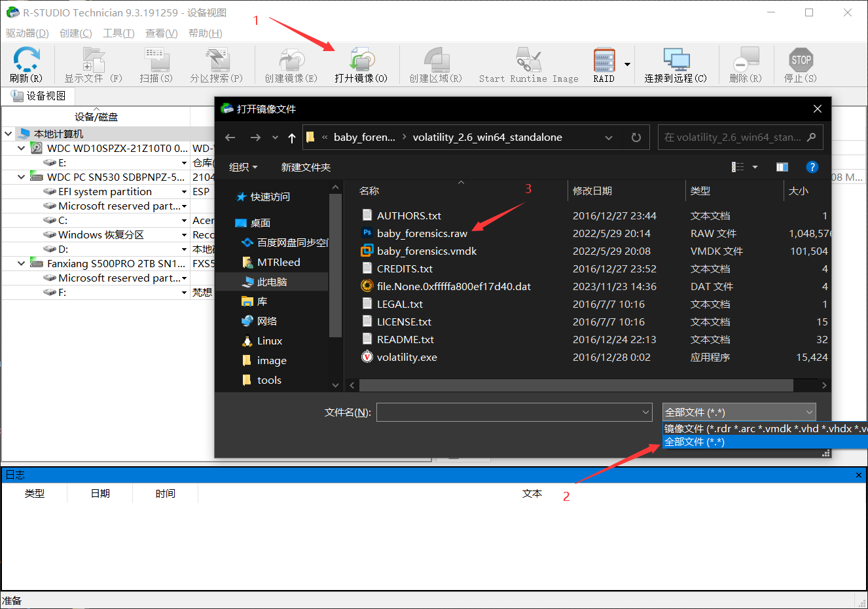Click the view mode icon
The width and height of the screenshot is (868, 609).
[x=738, y=167]
